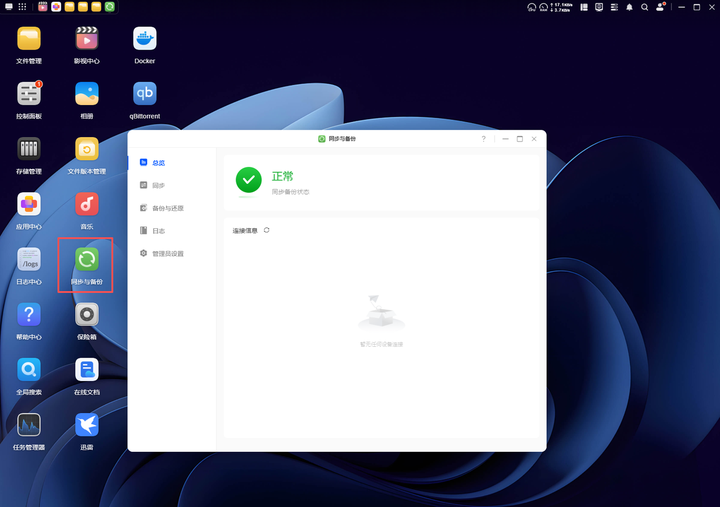
Task: Click the 正常 status heading
Action: [282, 176]
